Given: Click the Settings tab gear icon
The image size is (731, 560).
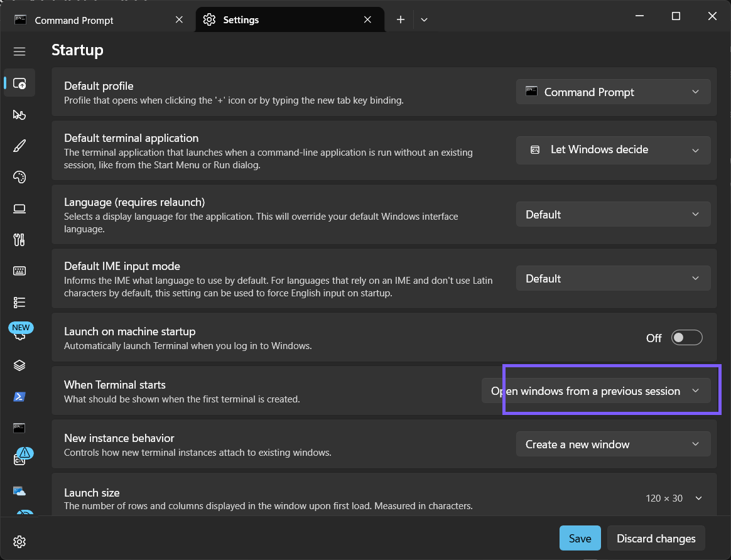Looking at the screenshot, I should 209,19.
